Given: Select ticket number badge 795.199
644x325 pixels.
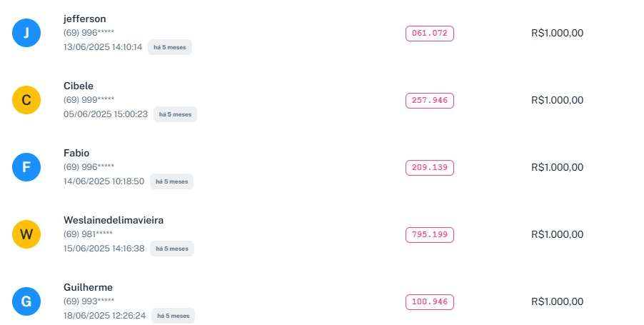Looking at the screenshot, I should (430, 234).
